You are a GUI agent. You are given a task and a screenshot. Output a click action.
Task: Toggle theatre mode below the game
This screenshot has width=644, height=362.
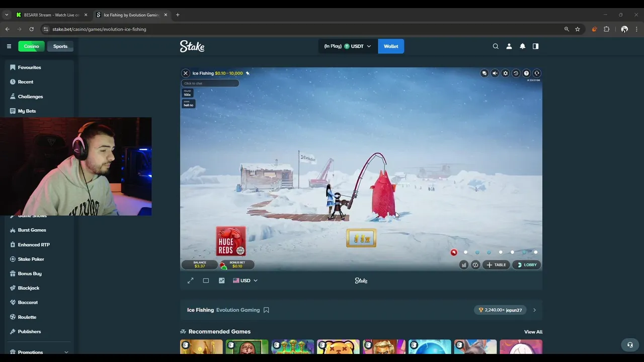coord(206,281)
